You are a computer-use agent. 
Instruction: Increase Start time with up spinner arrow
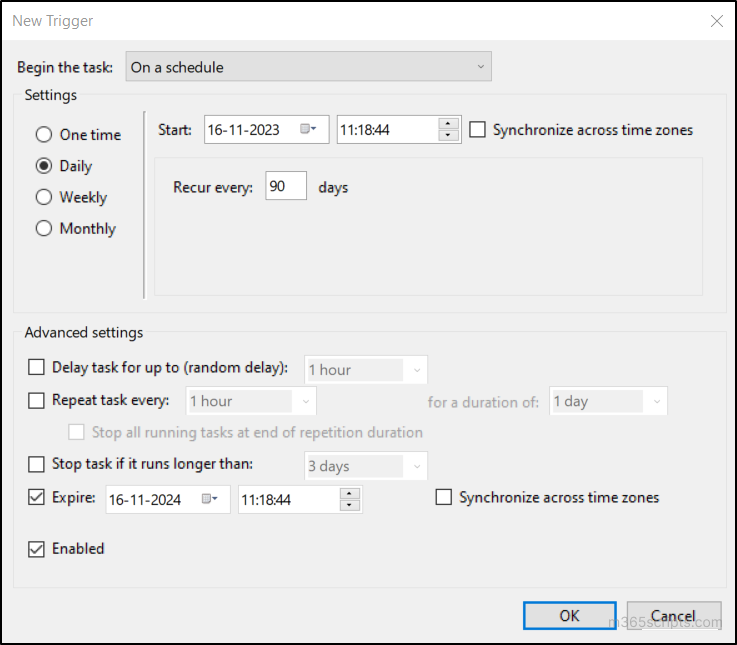point(449,124)
